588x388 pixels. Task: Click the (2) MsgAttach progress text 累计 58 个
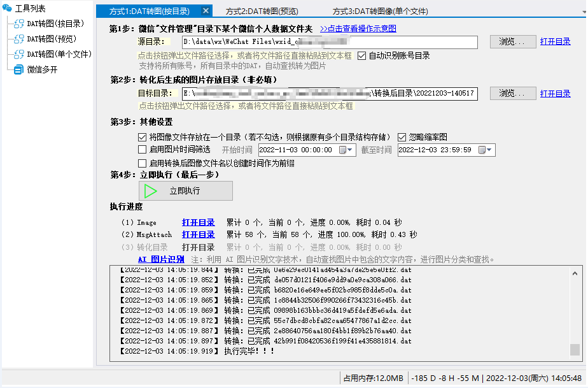[246, 234]
